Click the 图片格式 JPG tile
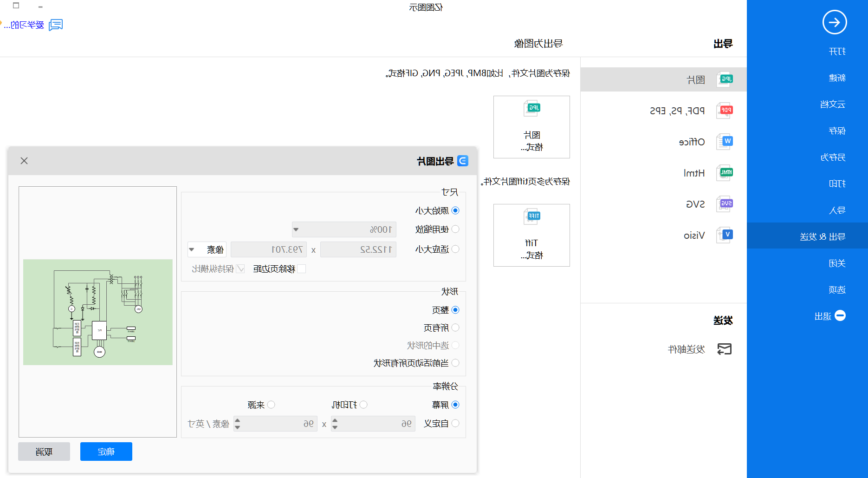The image size is (868, 478). pyautogui.click(x=531, y=127)
